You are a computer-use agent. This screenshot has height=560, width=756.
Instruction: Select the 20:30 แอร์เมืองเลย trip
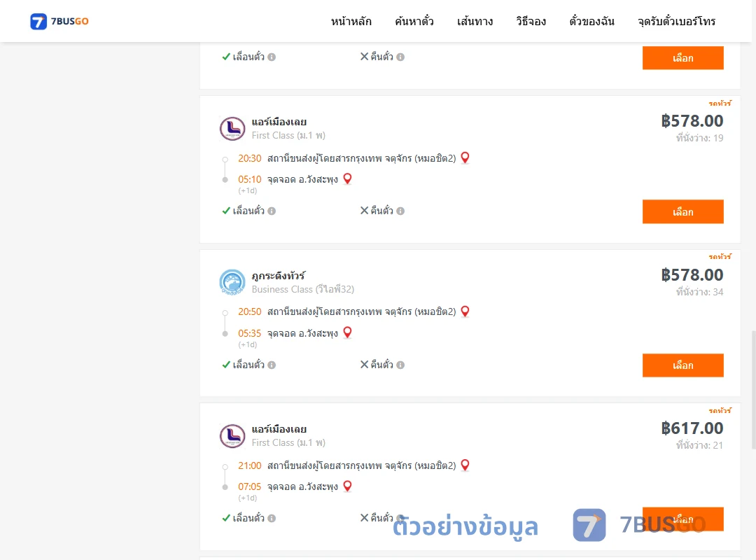(682, 211)
